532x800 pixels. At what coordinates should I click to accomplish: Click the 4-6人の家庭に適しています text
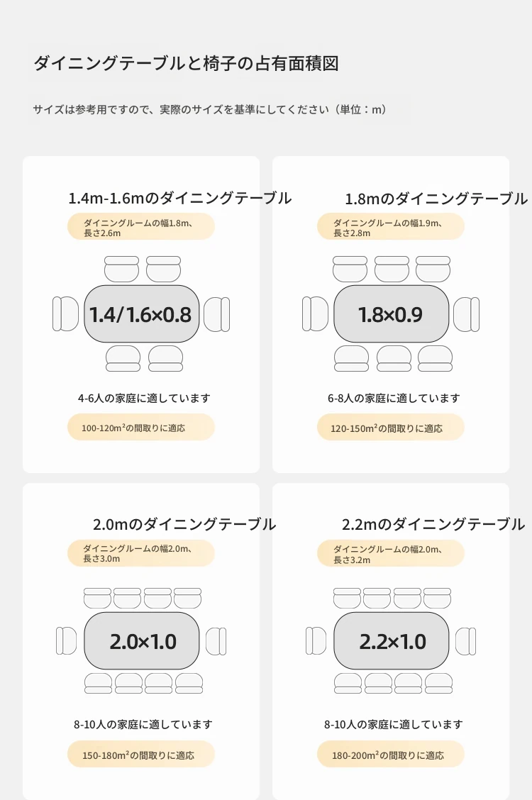144,399
